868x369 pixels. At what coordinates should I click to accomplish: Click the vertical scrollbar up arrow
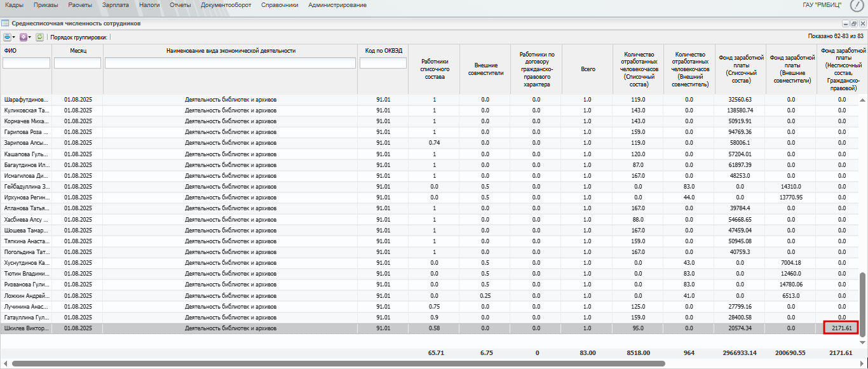[862, 100]
